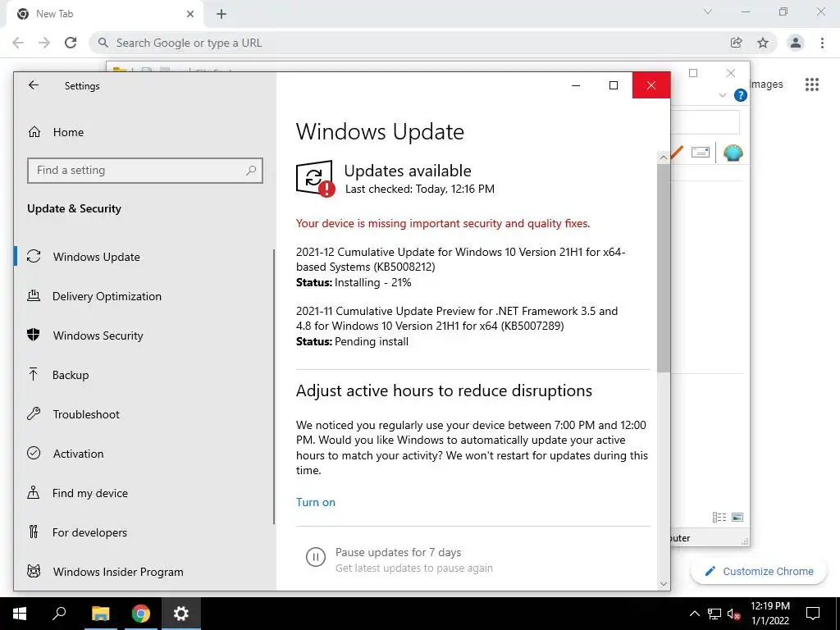Open Find my device settings
The image size is (840, 630).
point(90,493)
